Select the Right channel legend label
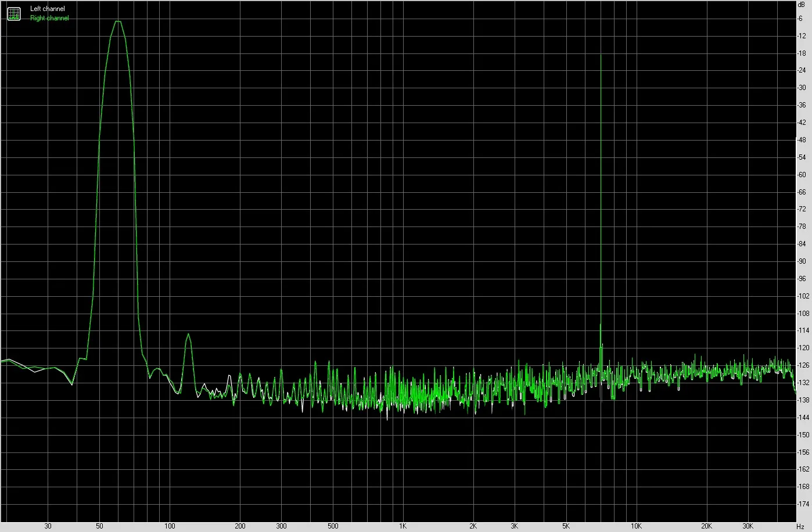This screenshot has height=532, width=812. pyautogui.click(x=49, y=18)
